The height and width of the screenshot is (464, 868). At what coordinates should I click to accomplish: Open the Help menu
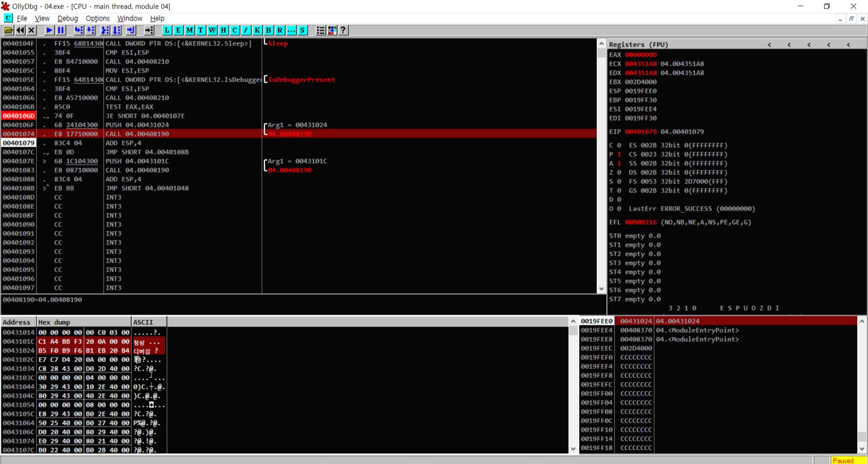pyautogui.click(x=157, y=19)
